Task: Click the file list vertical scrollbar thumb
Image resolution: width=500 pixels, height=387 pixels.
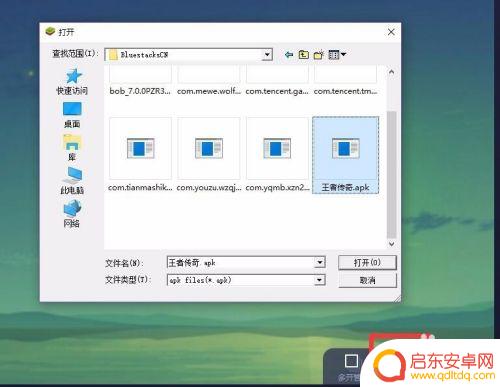Action: coord(391,175)
